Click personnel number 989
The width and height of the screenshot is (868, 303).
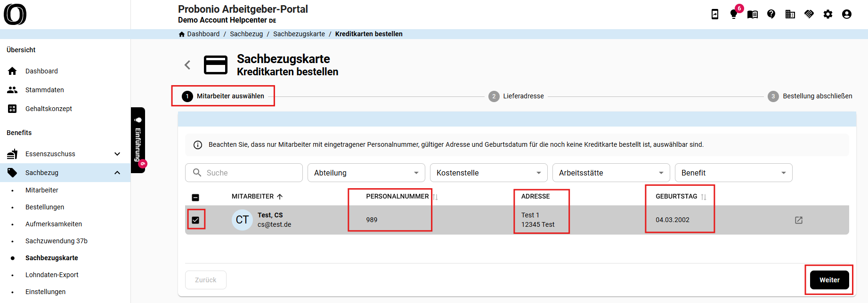[x=372, y=220]
